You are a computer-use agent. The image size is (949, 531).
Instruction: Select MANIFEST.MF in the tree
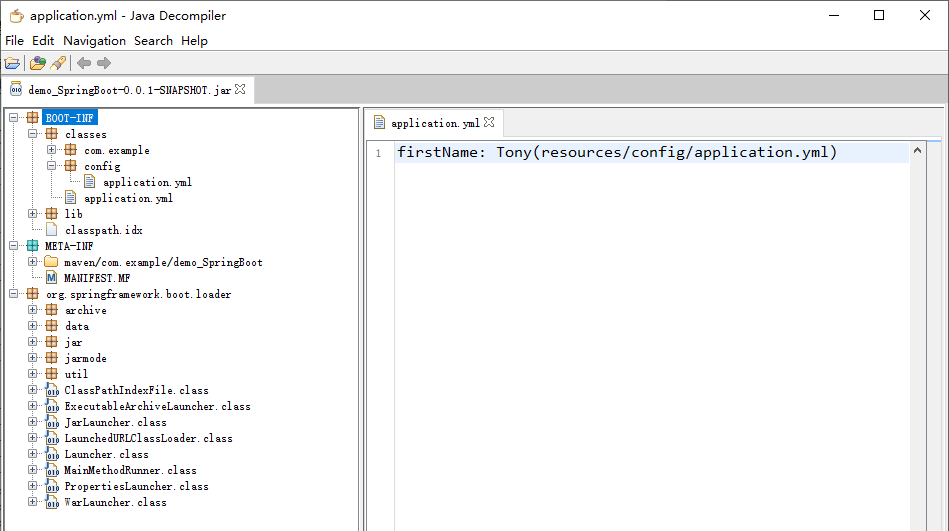point(97,278)
